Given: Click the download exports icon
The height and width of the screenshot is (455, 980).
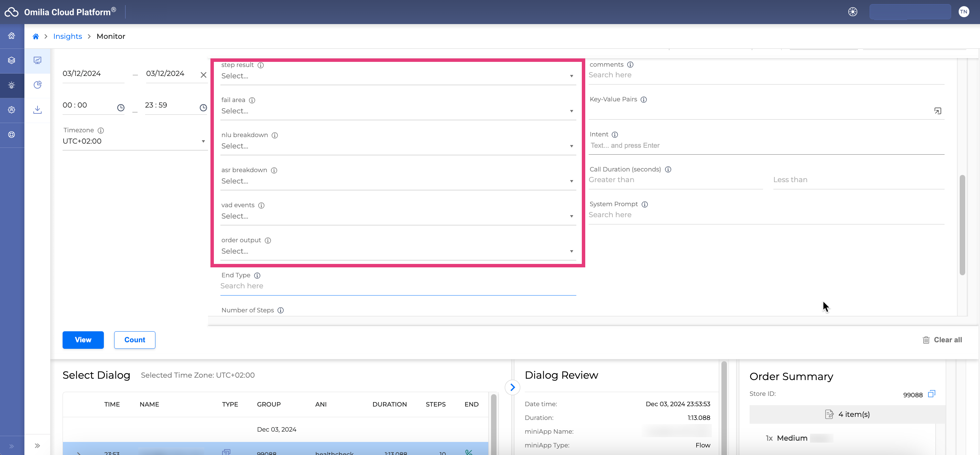Looking at the screenshot, I should click(37, 110).
